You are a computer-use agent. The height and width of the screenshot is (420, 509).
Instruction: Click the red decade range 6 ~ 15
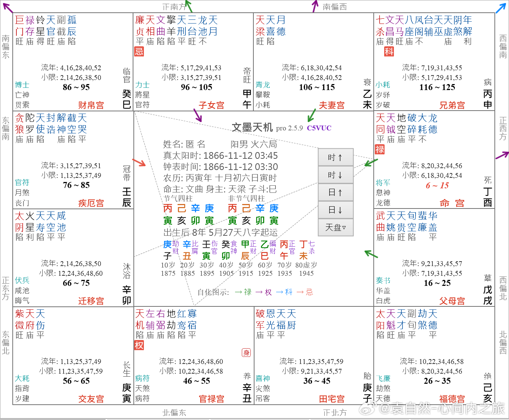point(437,185)
